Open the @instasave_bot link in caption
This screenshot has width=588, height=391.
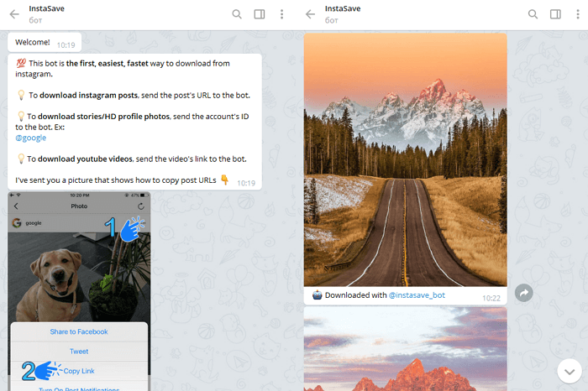tap(417, 295)
